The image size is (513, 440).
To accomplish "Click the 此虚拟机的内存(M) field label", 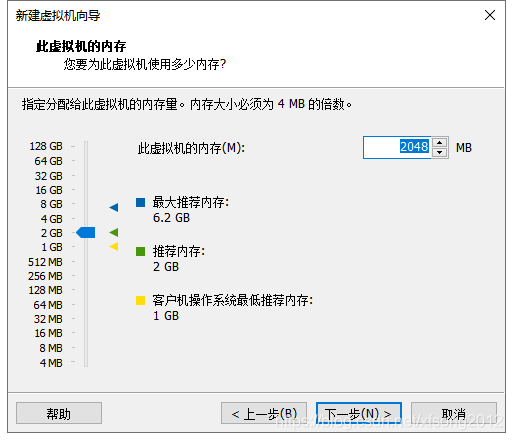I will [x=191, y=148].
